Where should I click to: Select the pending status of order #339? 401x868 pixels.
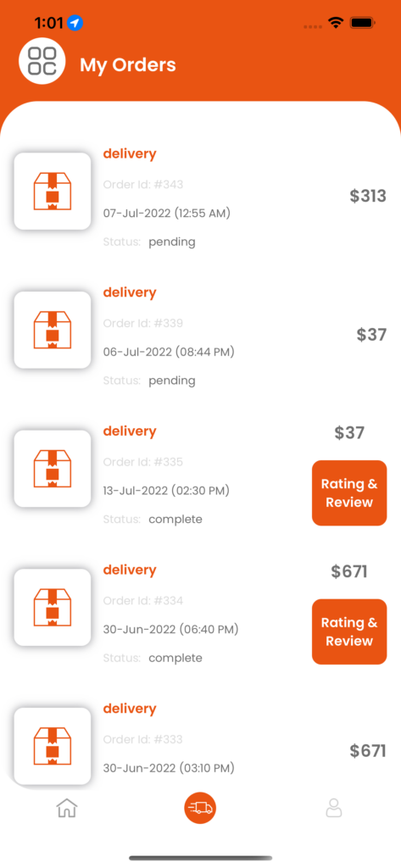click(172, 381)
